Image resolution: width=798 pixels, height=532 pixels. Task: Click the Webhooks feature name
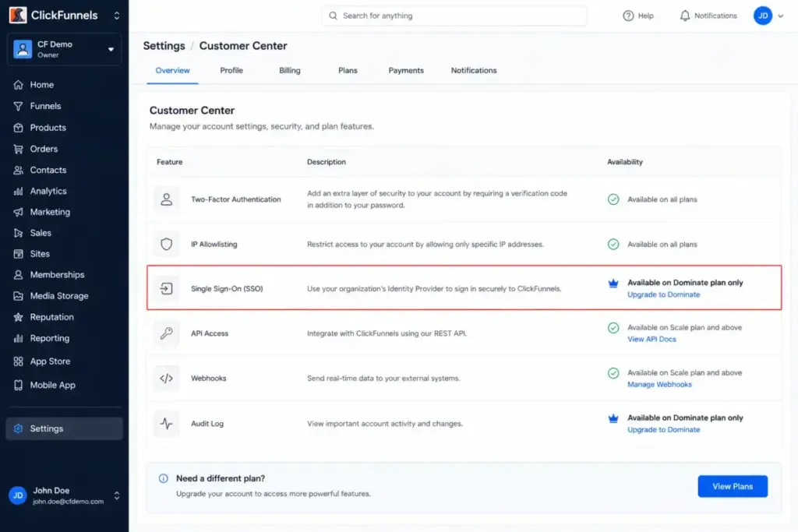[x=208, y=379]
